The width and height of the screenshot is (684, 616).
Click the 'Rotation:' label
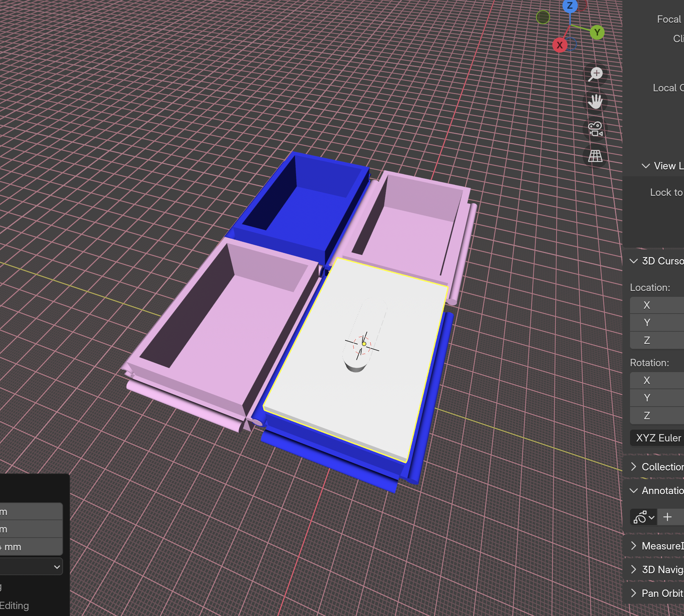pyautogui.click(x=650, y=363)
